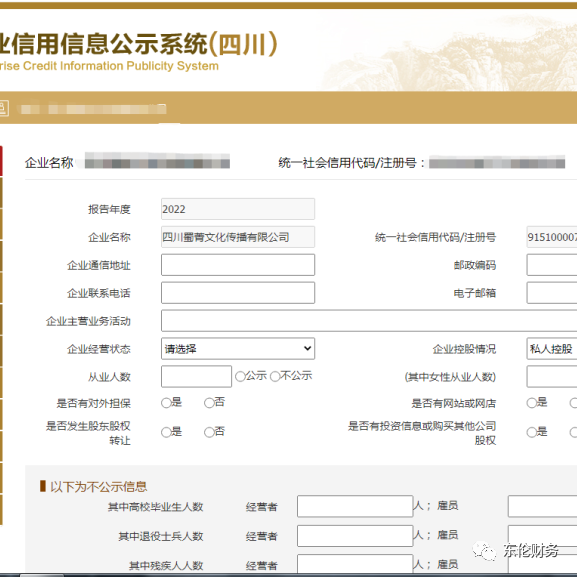Choose 否 for 是否发生股东股权转让
Image resolution: width=577 pixels, height=577 pixels.
(209, 432)
